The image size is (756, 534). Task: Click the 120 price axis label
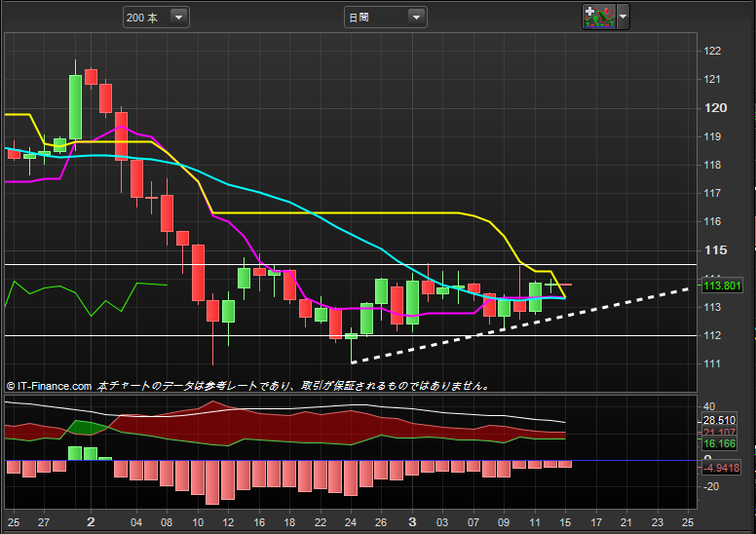tap(715, 108)
